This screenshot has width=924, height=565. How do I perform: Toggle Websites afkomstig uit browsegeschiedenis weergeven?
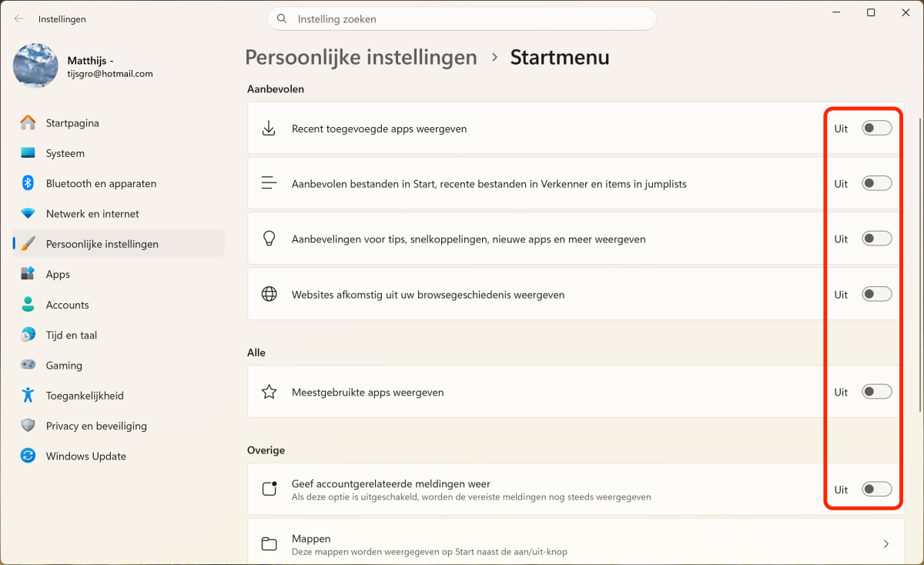(876, 294)
